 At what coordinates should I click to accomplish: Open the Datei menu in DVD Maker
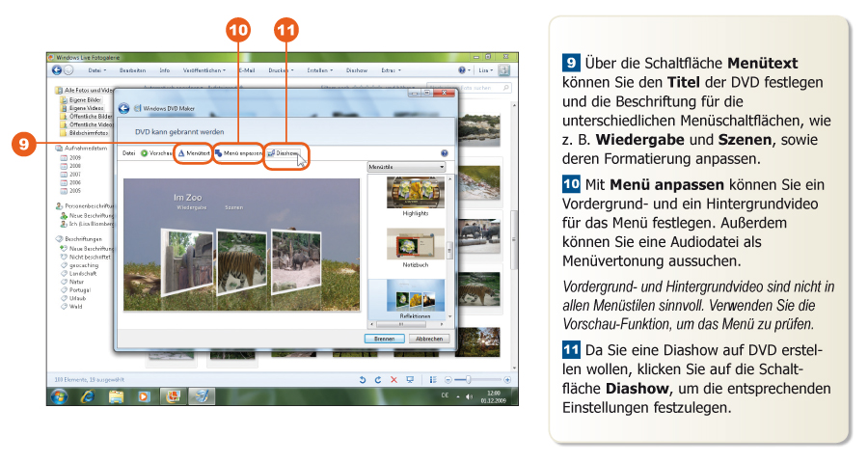[128, 153]
